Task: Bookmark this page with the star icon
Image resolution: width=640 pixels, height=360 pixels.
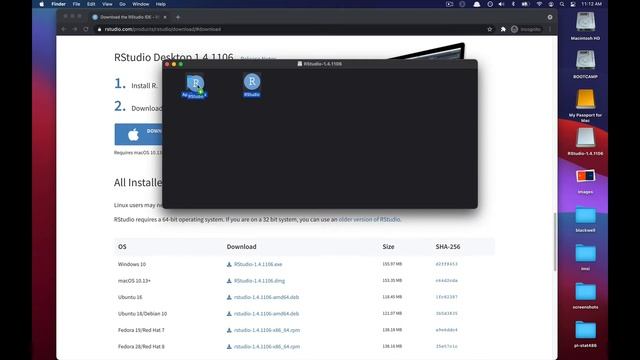Action: click(x=489, y=29)
